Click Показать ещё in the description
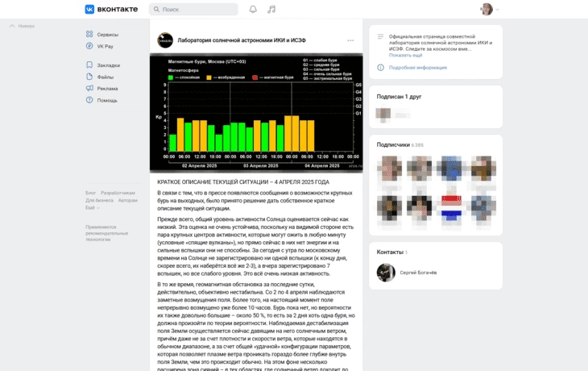The image size is (588, 371). 405,55
